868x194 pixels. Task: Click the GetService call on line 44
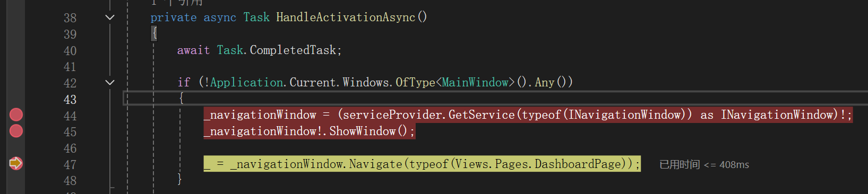[482, 115]
